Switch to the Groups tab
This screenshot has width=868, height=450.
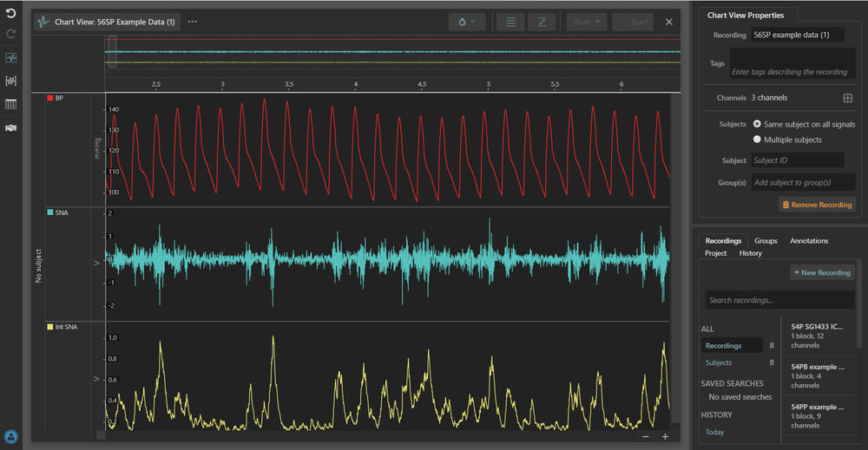point(766,240)
